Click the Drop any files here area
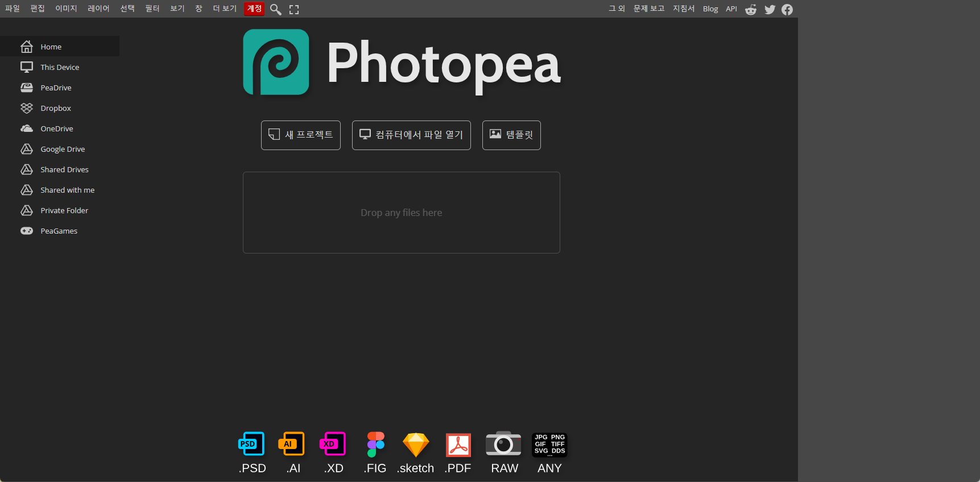Viewport: 980px width, 482px height. click(x=402, y=213)
